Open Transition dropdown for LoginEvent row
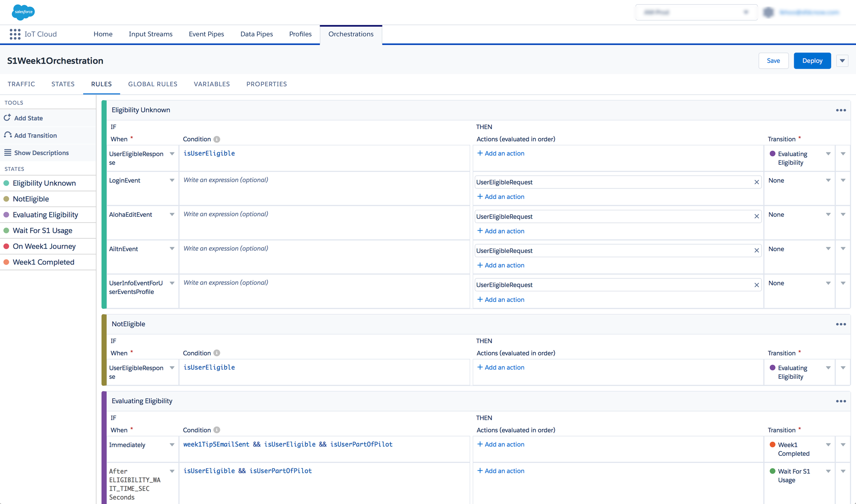Screen dimensions: 856x504 click(828, 180)
